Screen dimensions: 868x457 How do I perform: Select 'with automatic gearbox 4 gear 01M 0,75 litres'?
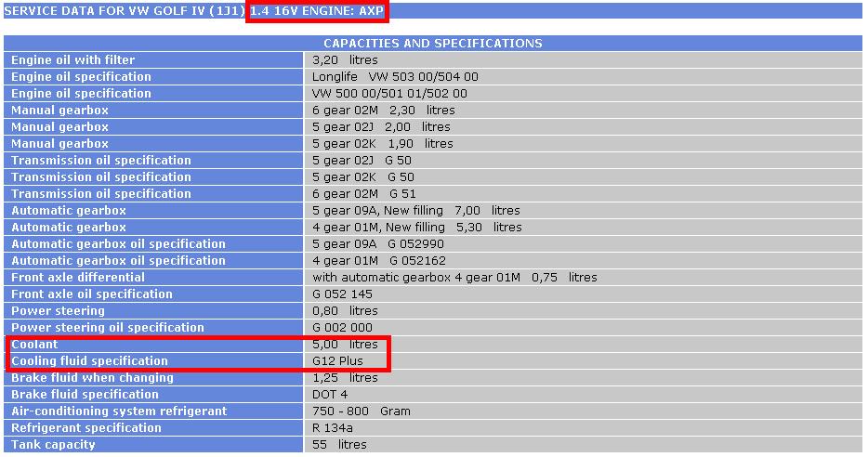coord(455,277)
